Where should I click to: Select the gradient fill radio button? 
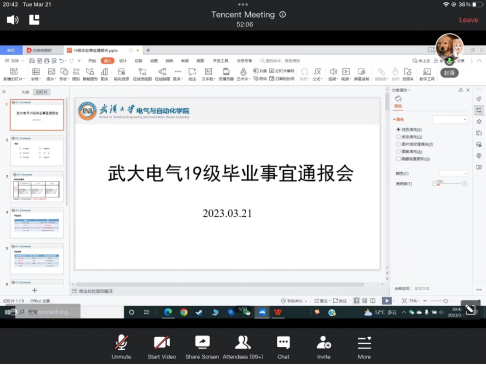398,137
